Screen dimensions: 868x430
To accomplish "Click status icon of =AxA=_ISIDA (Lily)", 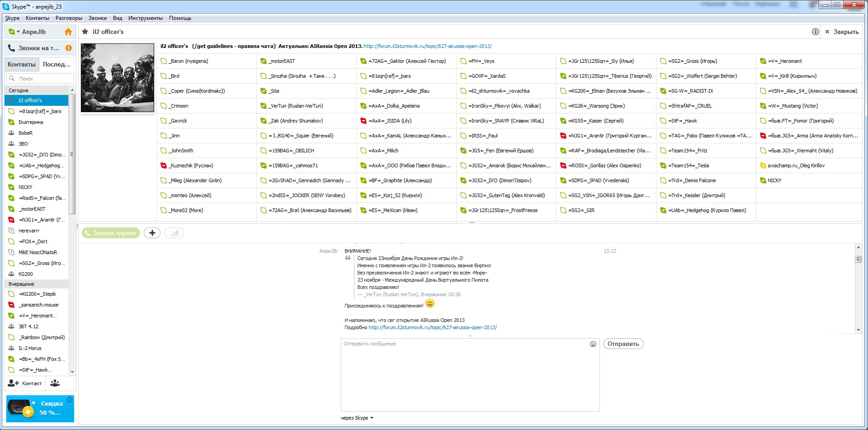I will [x=363, y=121].
